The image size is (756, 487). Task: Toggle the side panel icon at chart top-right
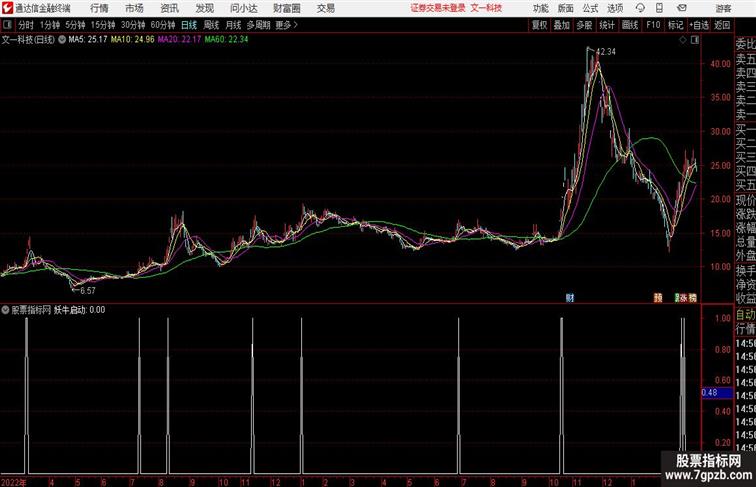(695, 40)
